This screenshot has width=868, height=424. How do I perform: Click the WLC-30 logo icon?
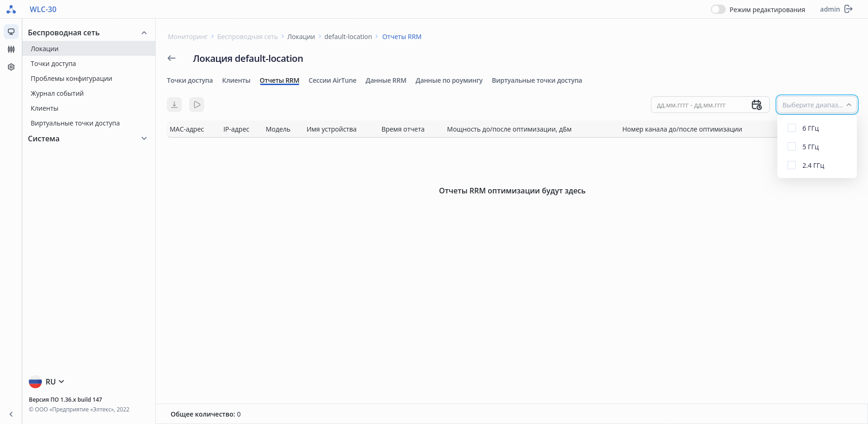point(11,9)
